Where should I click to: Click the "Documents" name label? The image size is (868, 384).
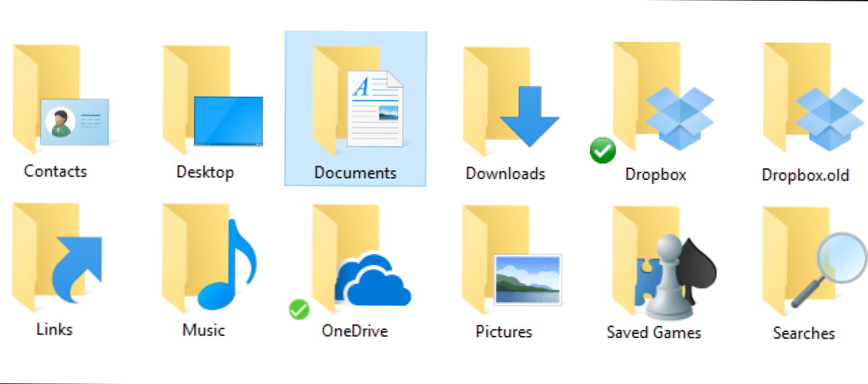click(x=356, y=172)
